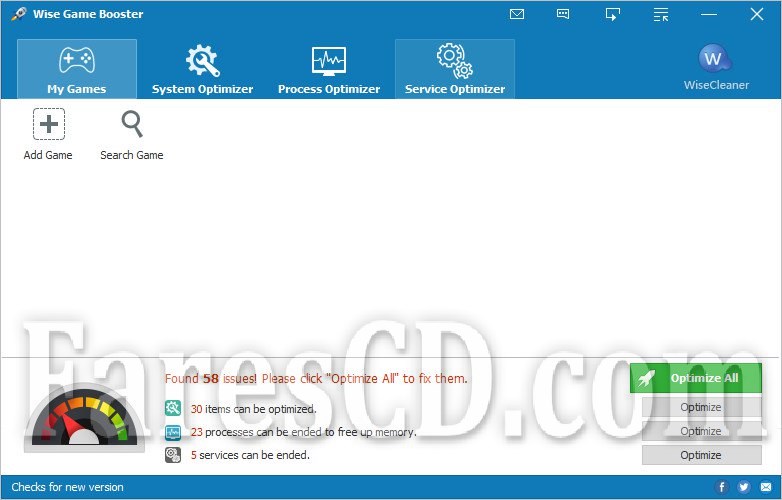Optimize the 23 processes row
Screen dimensions: 782x500
(x=701, y=431)
